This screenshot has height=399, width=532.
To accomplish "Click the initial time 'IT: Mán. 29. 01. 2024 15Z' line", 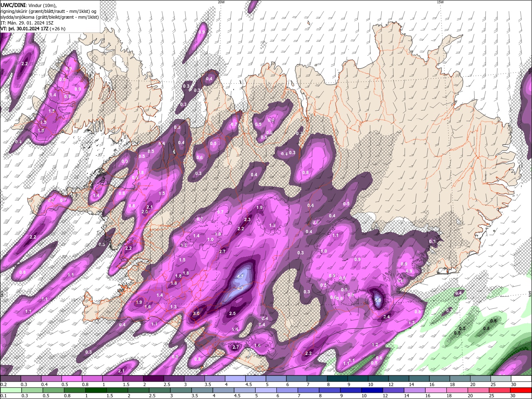I will pos(27,23).
